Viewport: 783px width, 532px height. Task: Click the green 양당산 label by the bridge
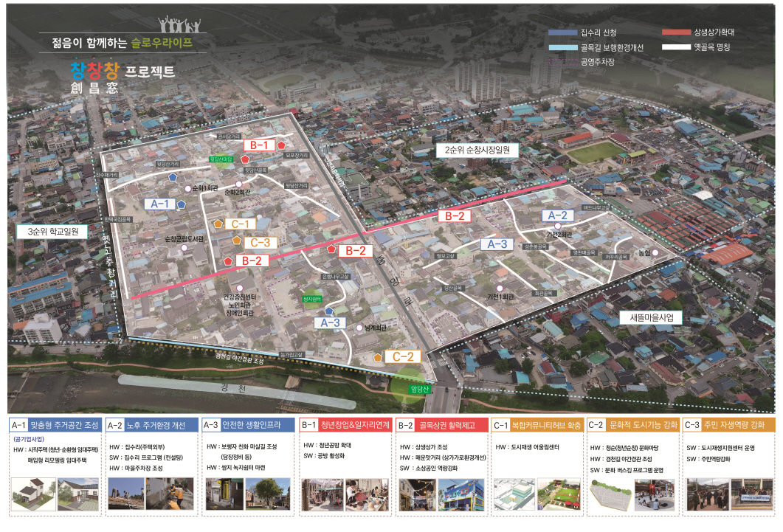click(418, 389)
